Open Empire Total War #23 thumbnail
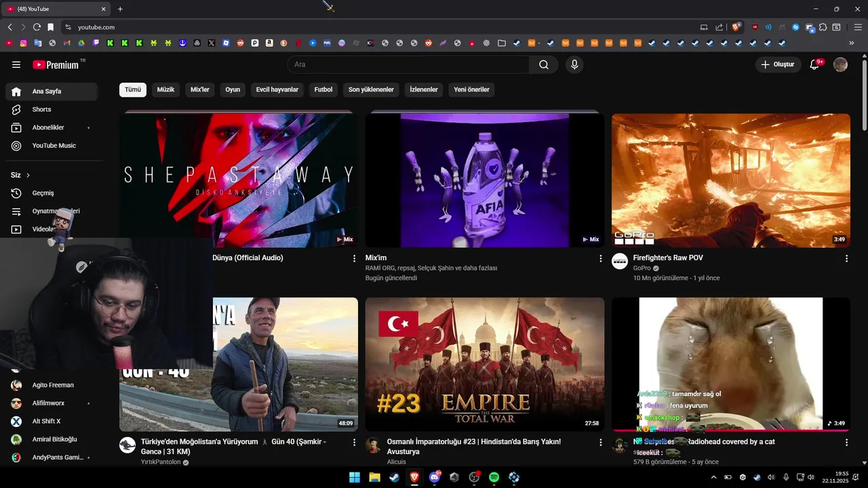The width and height of the screenshot is (868, 488). (x=485, y=364)
